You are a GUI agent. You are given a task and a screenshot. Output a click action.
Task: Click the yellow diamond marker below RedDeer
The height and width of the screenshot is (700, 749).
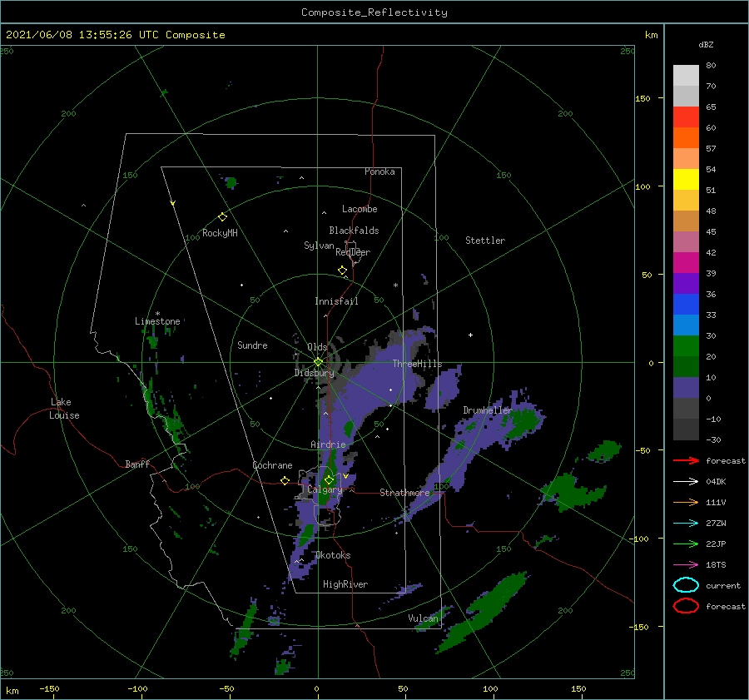[x=342, y=271]
